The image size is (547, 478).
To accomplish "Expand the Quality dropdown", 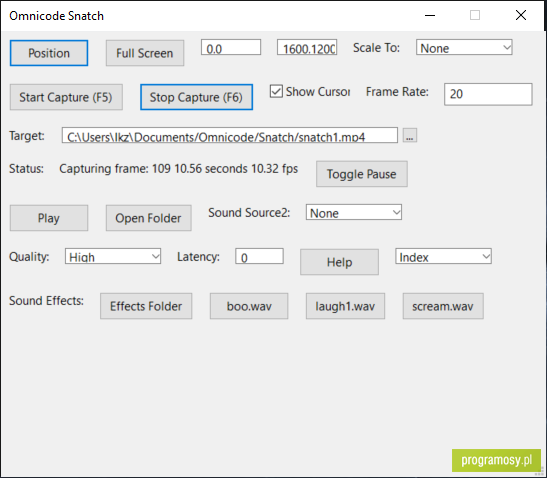I will pos(113,256).
